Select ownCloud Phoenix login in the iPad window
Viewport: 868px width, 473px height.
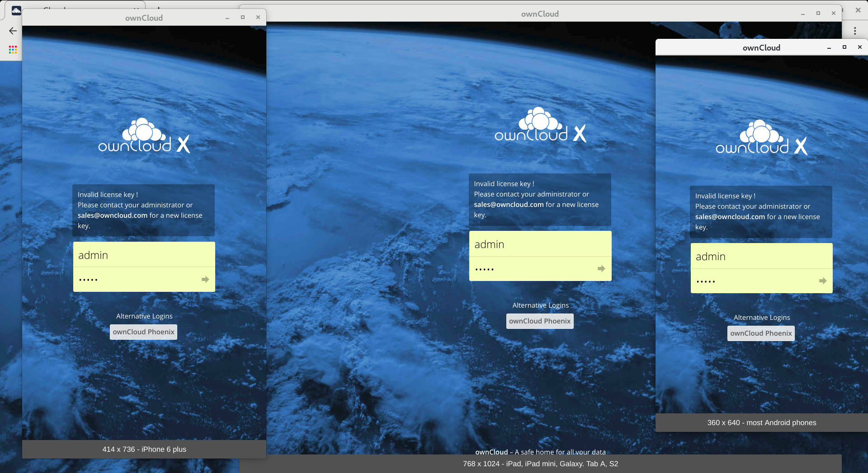tap(540, 321)
